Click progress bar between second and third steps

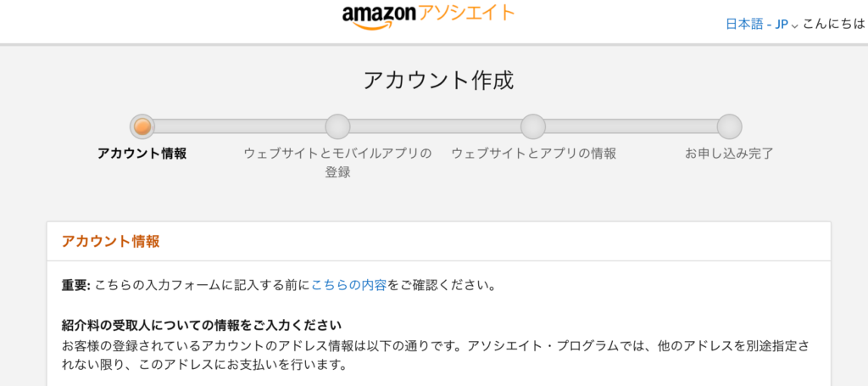pyautogui.click(x=435, y=126)
